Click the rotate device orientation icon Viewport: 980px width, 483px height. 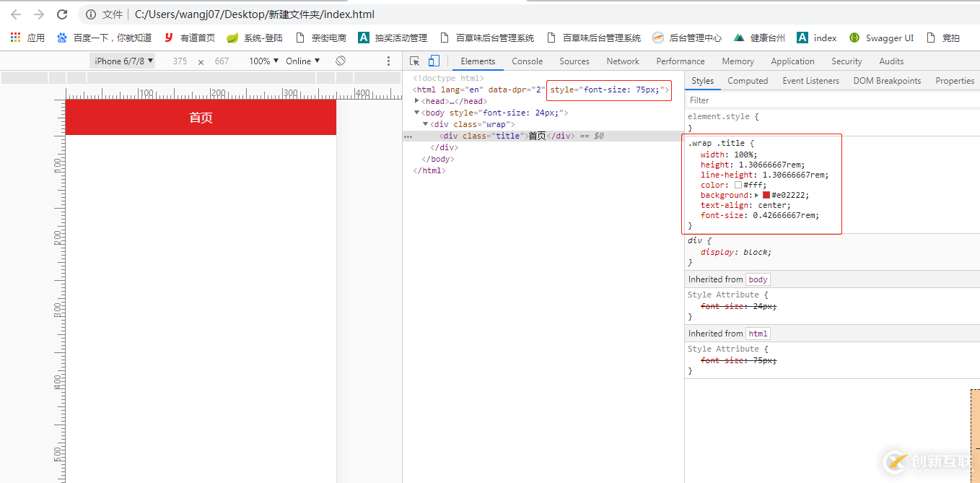click(341, 61)
